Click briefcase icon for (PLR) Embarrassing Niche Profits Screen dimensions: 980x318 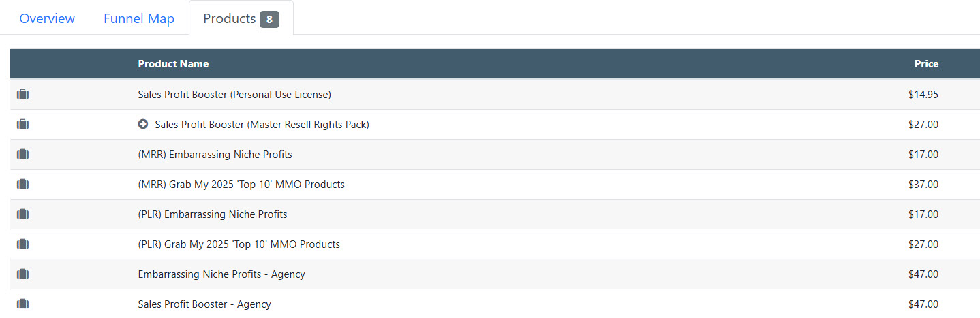22,214
